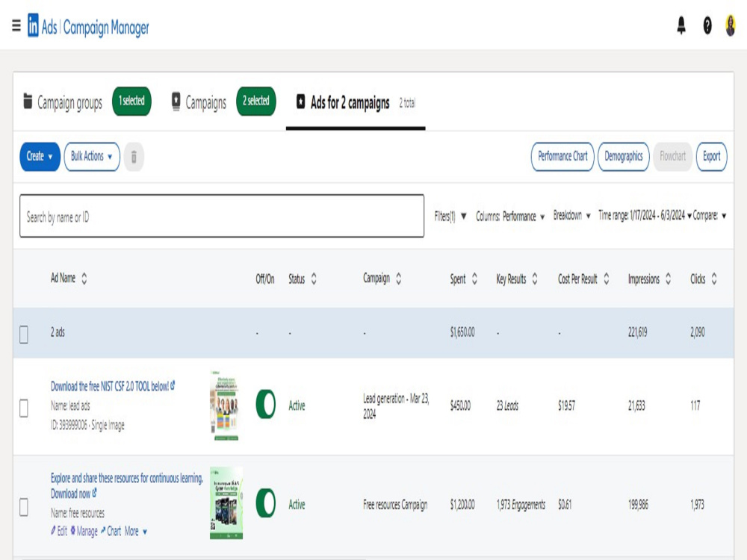Expand the Create dropdown
This screenshot has height=560, width=747.
click(40, 156)
